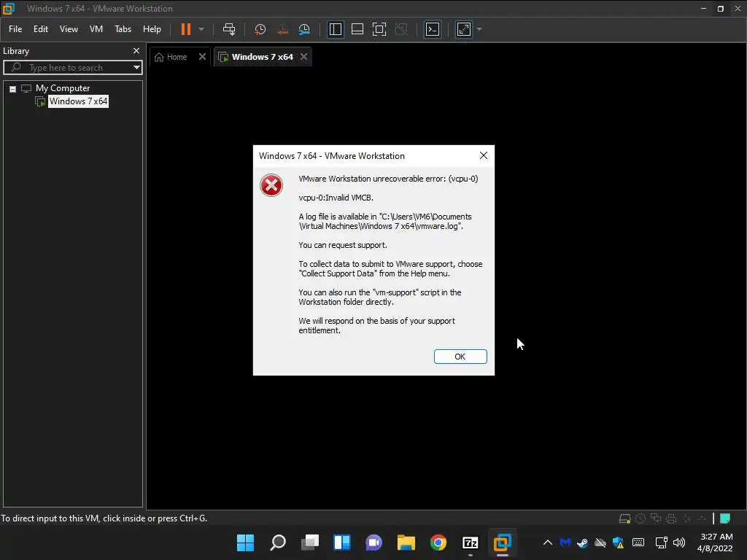
Task: Launch Google Chrome from the taskbar
Action: (438, 542)
